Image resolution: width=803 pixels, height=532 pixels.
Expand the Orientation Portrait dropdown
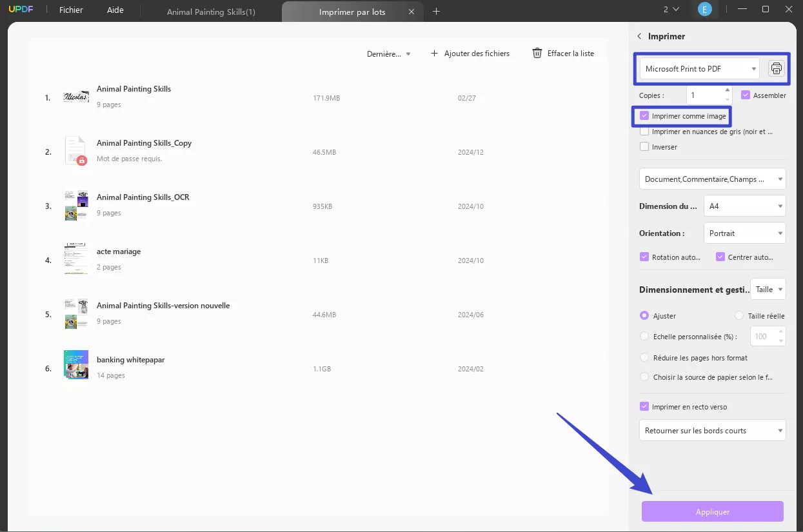744,233
